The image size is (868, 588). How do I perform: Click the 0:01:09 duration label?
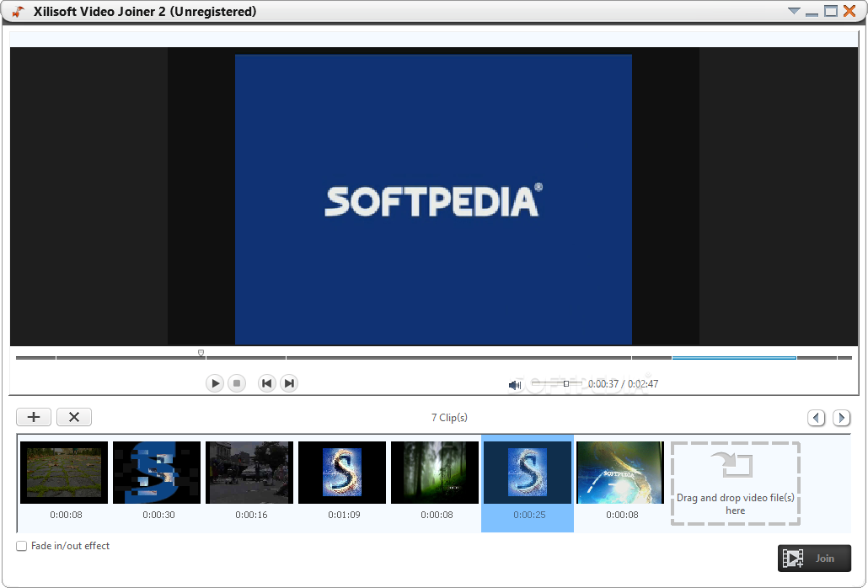click(345, 515)
